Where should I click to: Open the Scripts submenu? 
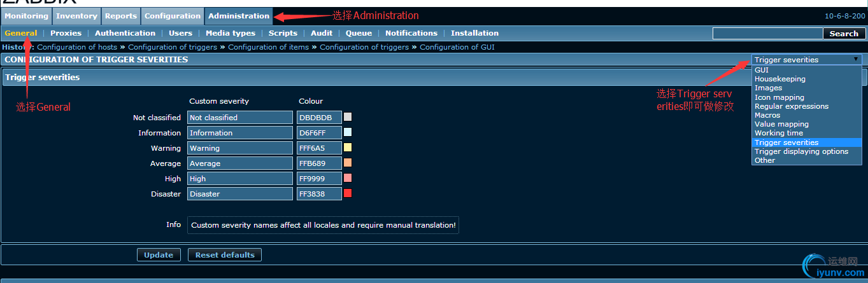(283, 33)
